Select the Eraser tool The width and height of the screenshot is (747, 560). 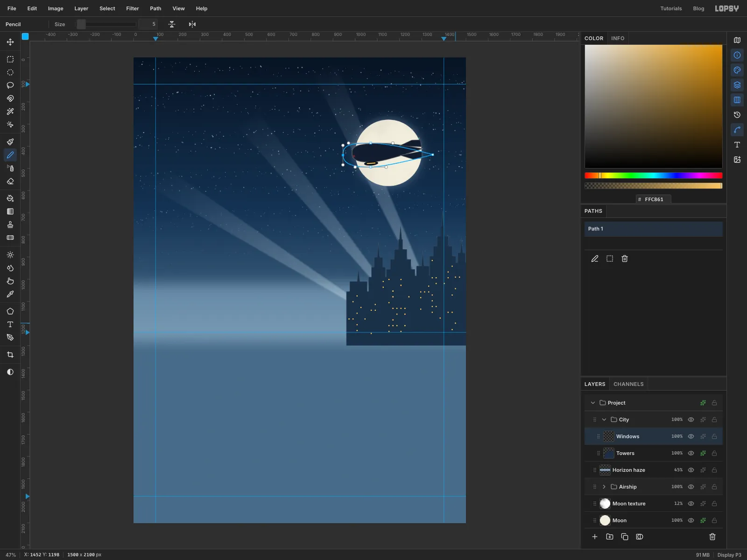click(x=10, y=181)
